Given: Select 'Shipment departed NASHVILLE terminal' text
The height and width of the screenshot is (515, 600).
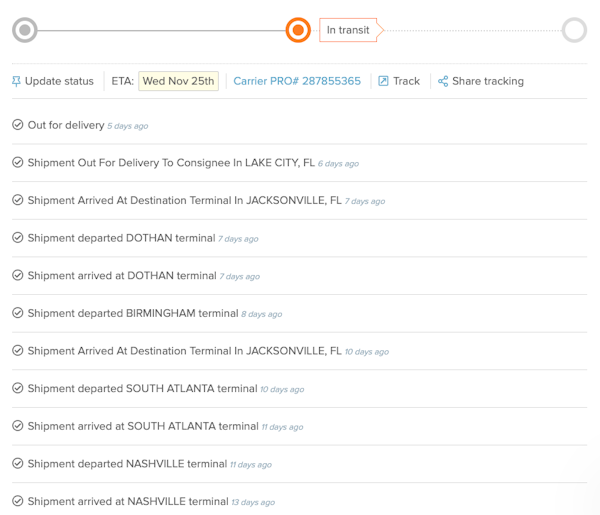Looking at the screenshot, I should 127,464.
